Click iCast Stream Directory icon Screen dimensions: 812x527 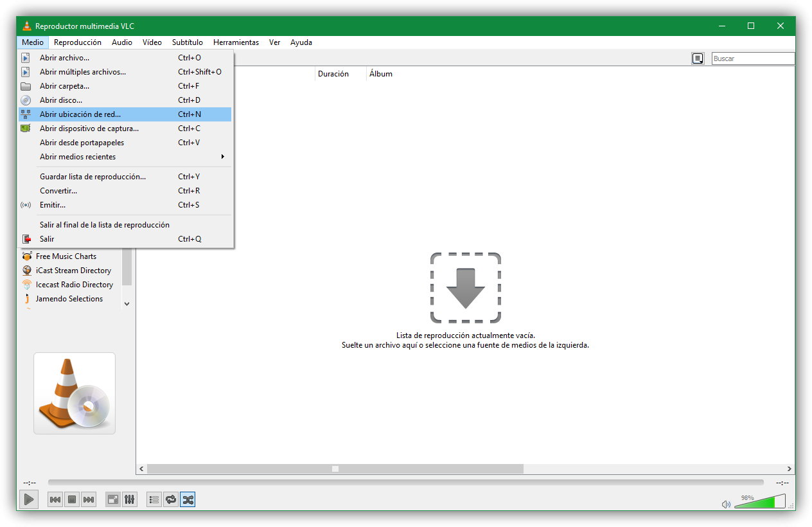click(x=26, y=271)
